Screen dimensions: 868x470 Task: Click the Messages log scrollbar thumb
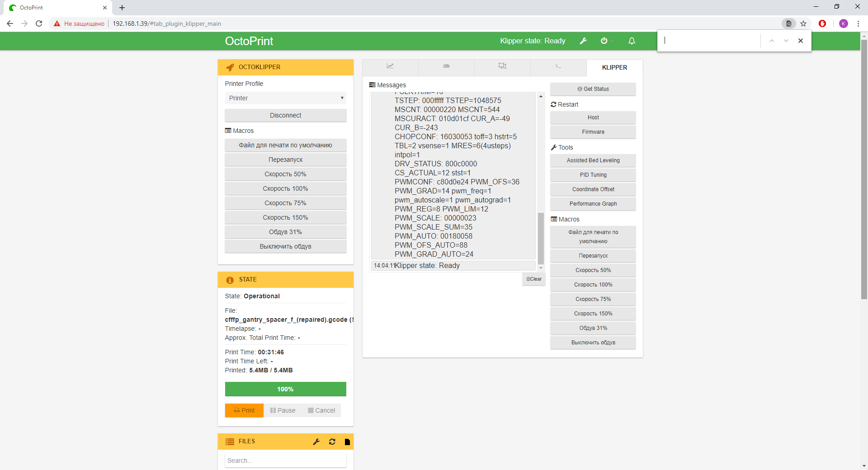pyautogui.click(x=541, y=238)
